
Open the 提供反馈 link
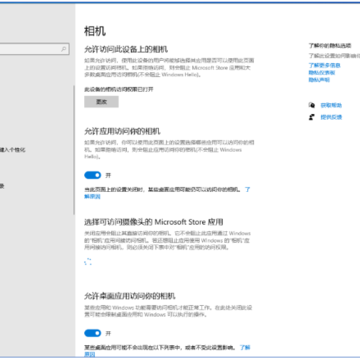coord(331,117)
